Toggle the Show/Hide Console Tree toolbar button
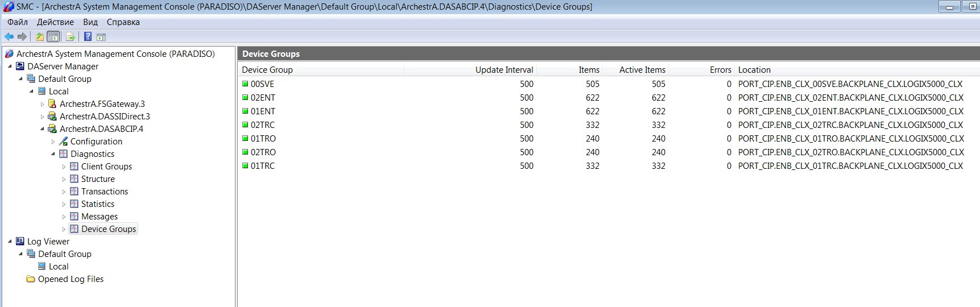The image size is (980, 307). 53,37
